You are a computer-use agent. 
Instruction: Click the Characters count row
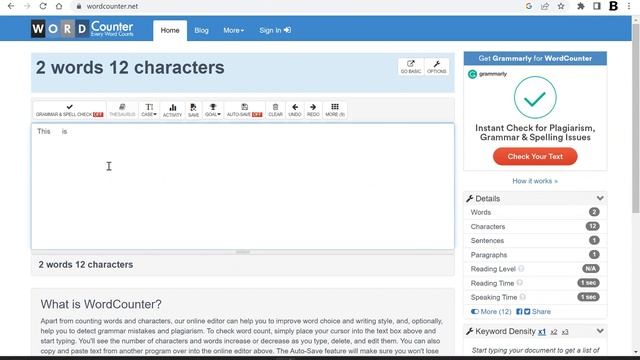[535, 226]
